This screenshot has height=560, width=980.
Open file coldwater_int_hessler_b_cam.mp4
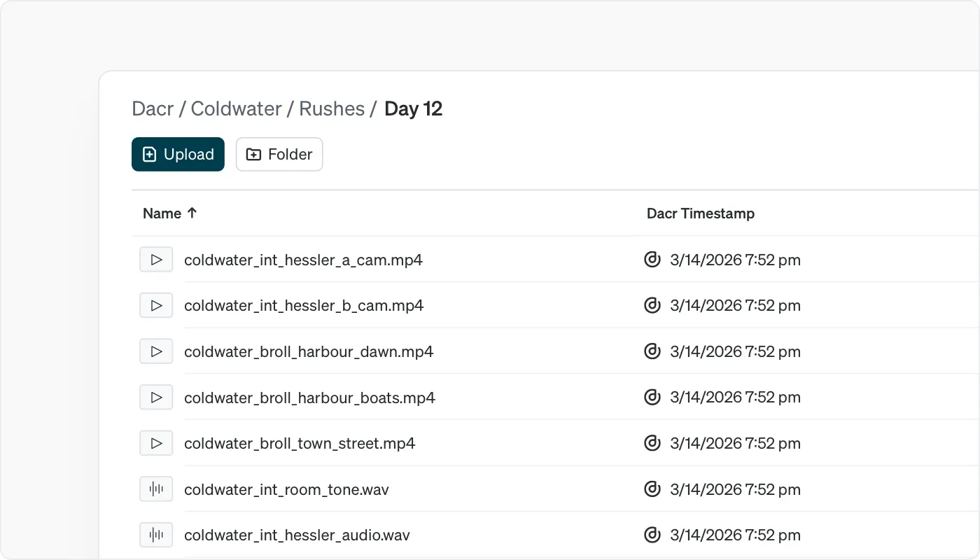coord(304,306)
